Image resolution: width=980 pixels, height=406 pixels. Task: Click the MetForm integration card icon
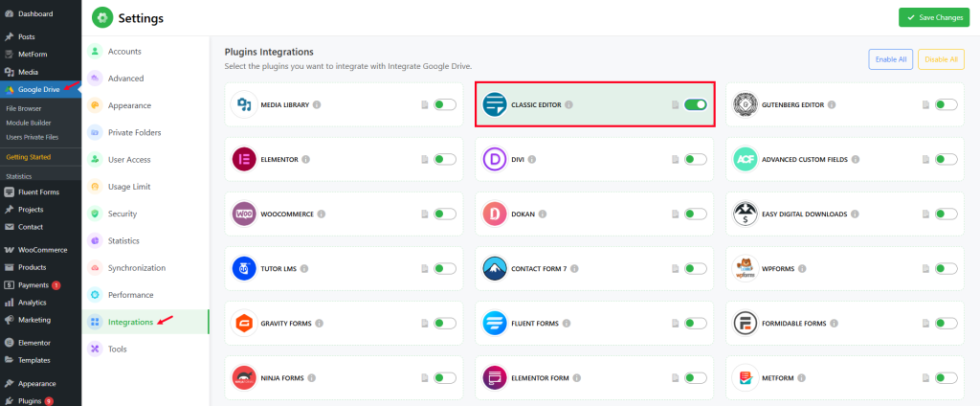point(745,378)
